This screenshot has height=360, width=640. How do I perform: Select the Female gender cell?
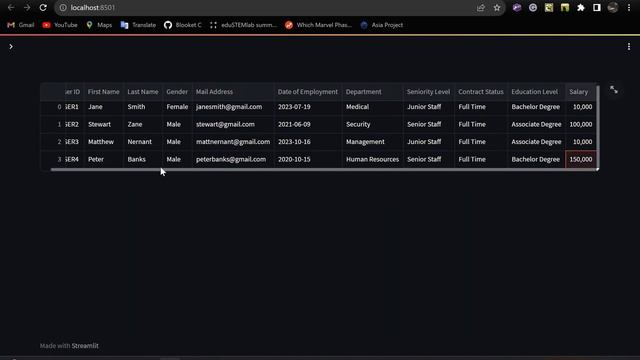[177, 107]
